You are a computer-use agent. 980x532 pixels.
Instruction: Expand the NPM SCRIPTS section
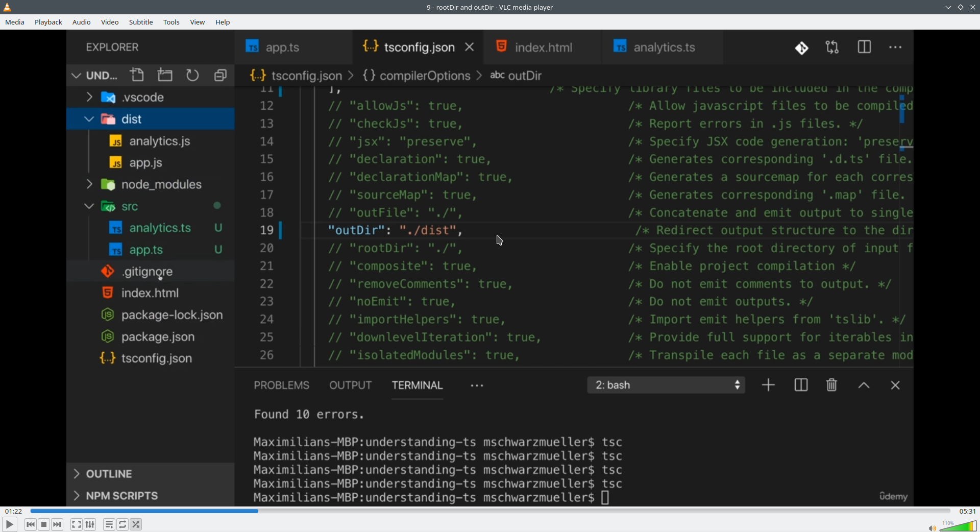coord(151,496)
